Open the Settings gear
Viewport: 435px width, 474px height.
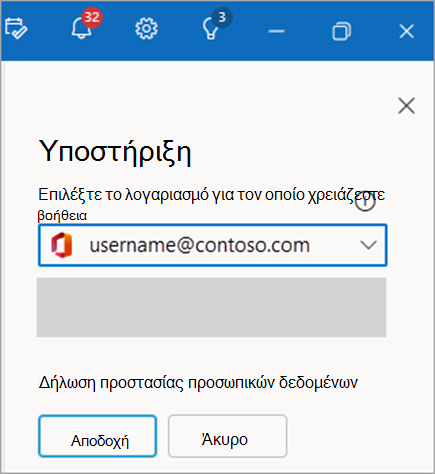click(146, 29)
